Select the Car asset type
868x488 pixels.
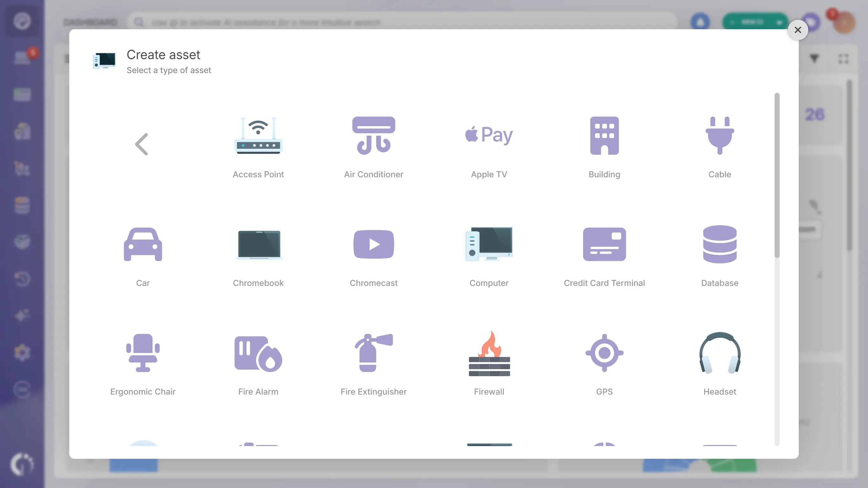pos(143,244)
